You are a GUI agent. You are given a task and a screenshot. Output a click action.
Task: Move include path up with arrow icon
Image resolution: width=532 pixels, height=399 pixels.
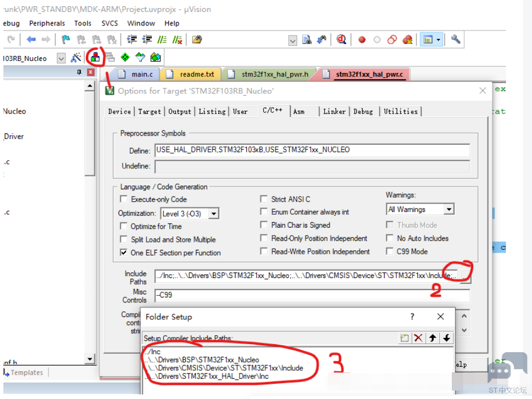click(433, 338)
